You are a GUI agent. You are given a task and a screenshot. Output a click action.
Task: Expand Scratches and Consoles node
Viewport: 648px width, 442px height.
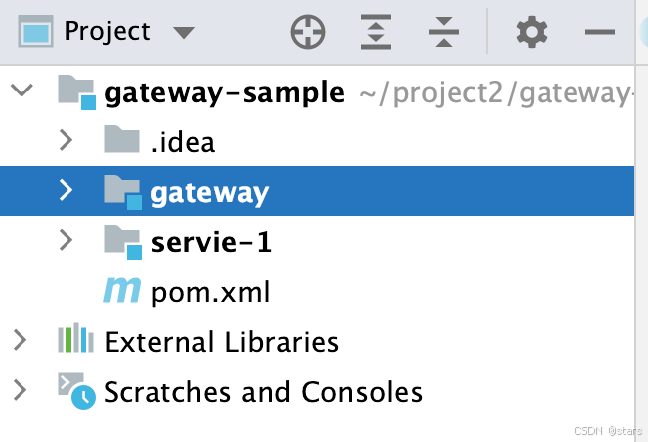click(20, 390)
